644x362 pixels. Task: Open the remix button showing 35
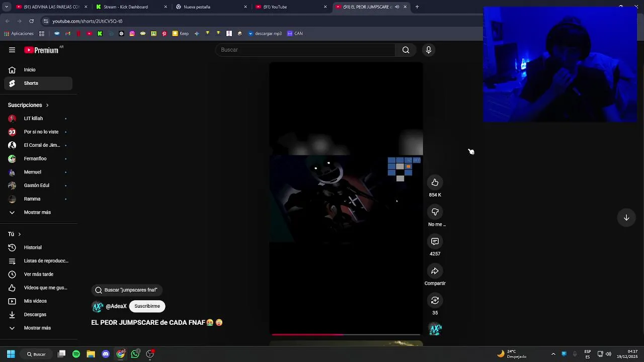(435, 300)
